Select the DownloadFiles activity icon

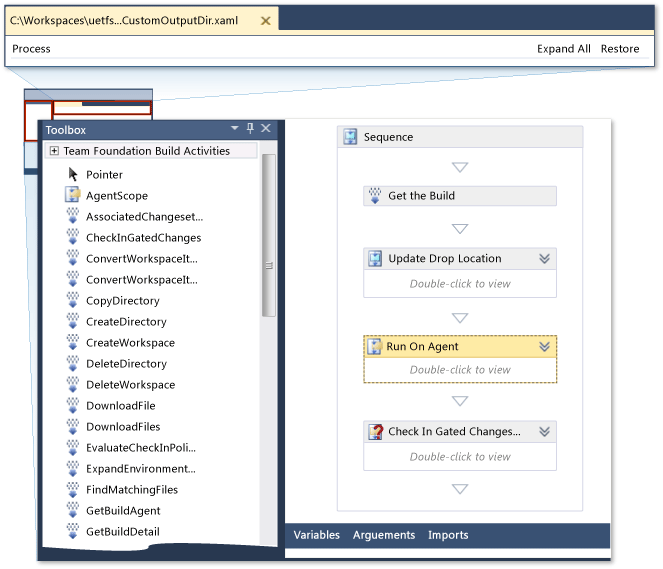point(73,426)
